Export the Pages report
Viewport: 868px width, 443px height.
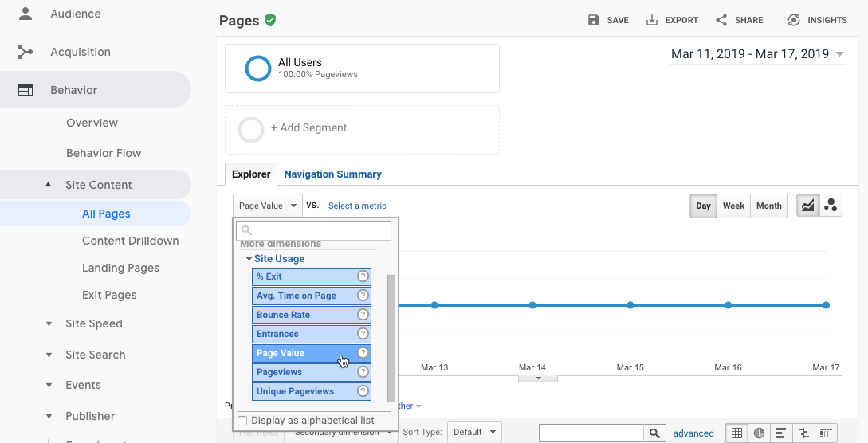(672, 20)
